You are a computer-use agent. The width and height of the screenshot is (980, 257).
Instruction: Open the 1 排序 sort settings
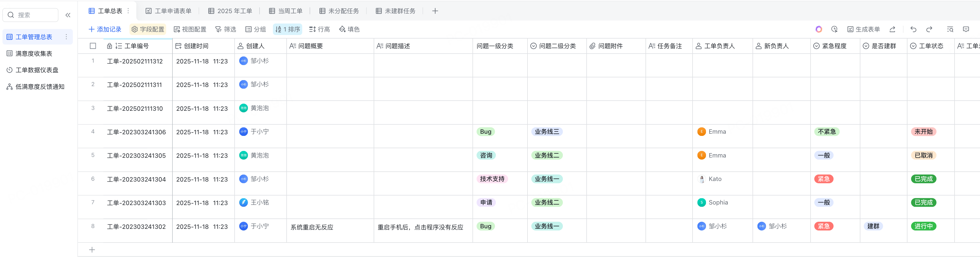(288, 29)
